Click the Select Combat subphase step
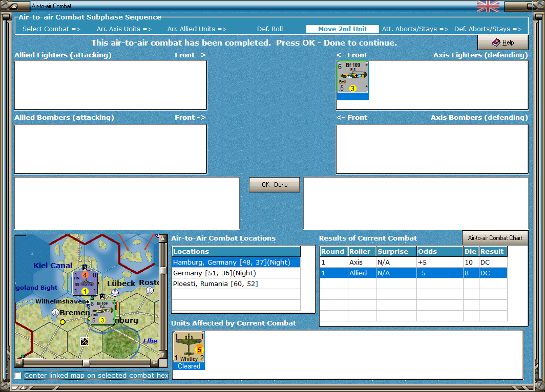The width and height of the screenshot is (545, 392). tap(51, 29)
